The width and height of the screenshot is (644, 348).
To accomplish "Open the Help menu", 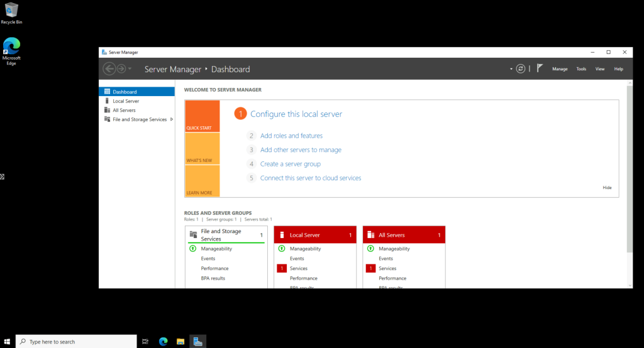I will pyautogui.click(x=619, y=69).
